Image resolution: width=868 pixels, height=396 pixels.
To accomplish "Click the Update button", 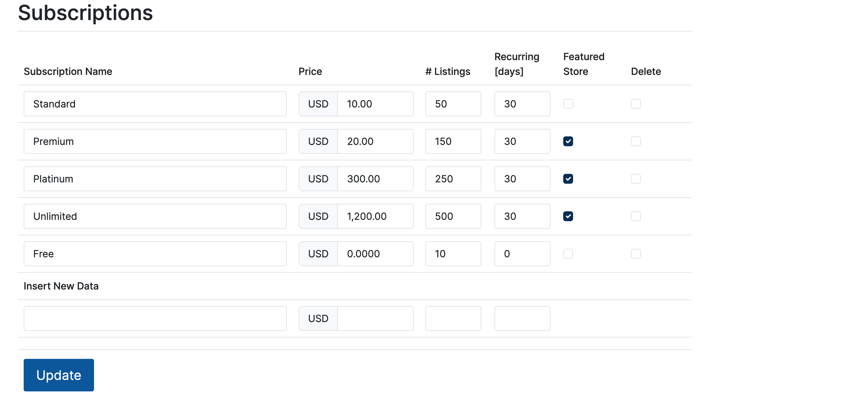I will tap(59, 375).
